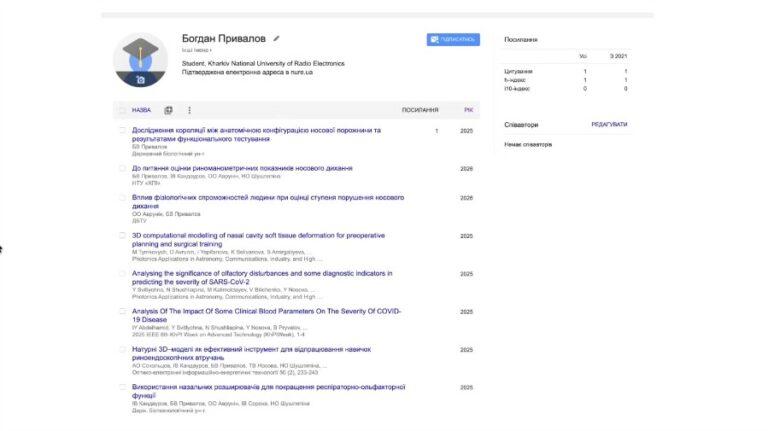Open citation count 1 of the first article
The height and width of the screenshot is (431, 768).
(436, 131)
